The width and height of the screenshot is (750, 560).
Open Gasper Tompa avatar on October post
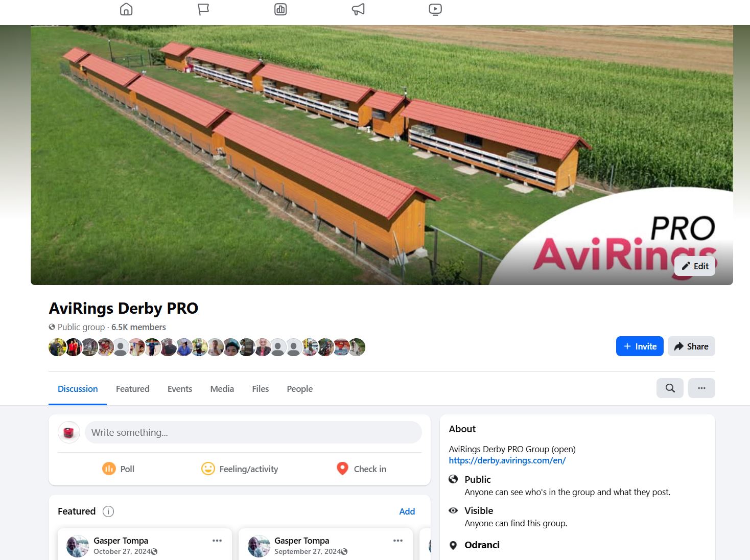[x=78, y=546]
